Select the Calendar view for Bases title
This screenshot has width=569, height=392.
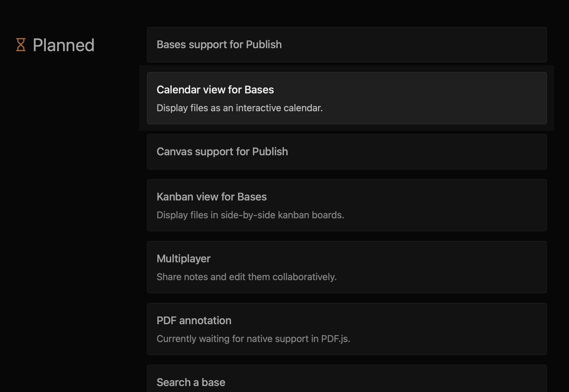215,90
